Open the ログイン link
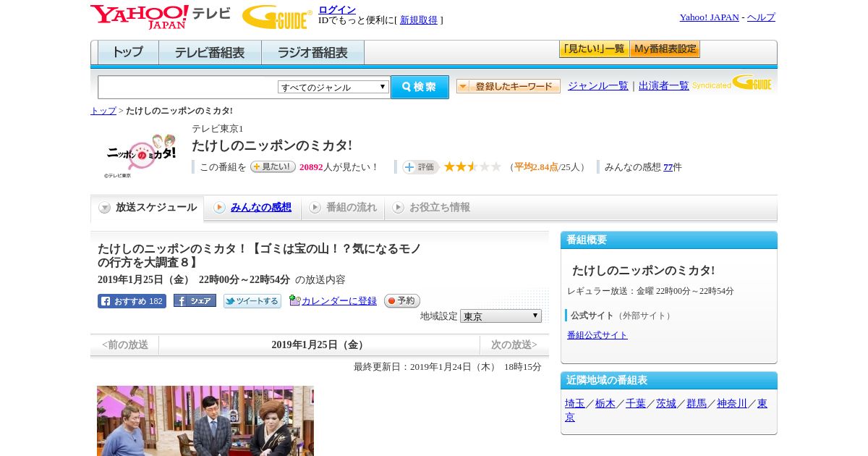This screenshot has height=456, width=868. (337, 9)
